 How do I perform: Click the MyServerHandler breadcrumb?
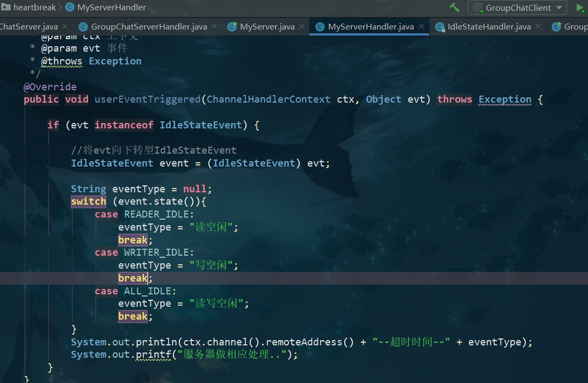click(x=106, y=7)
